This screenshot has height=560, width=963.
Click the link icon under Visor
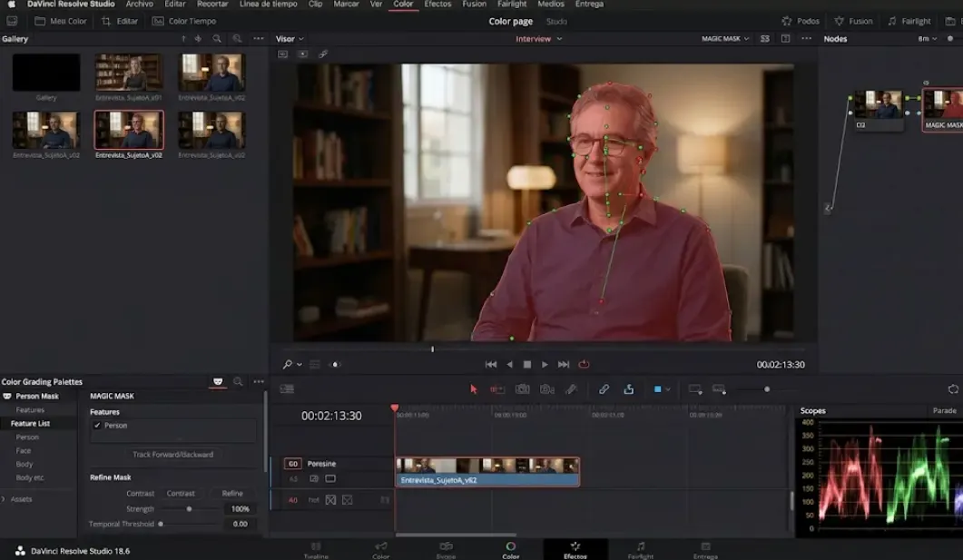pyautogui.click(x=323, y=54)
